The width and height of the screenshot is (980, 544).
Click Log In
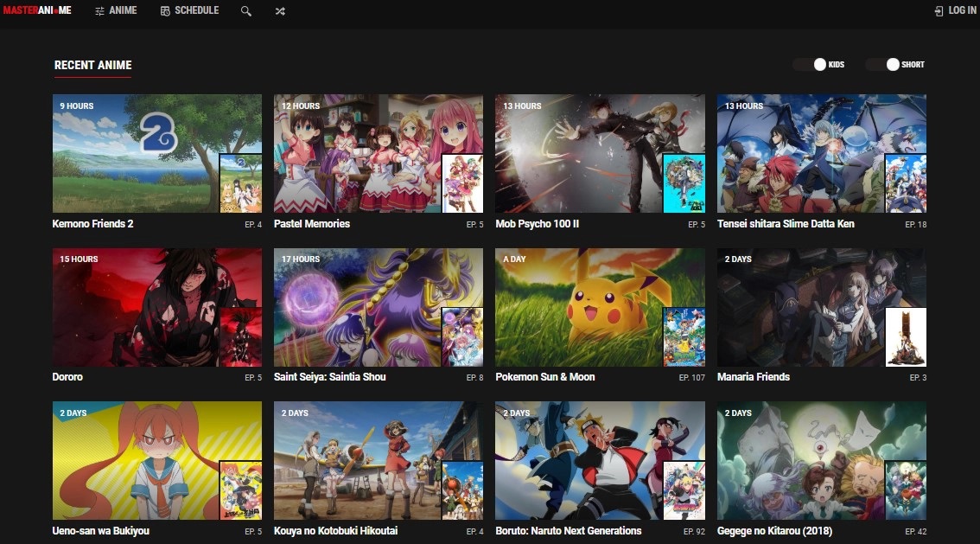click(955, 10)
